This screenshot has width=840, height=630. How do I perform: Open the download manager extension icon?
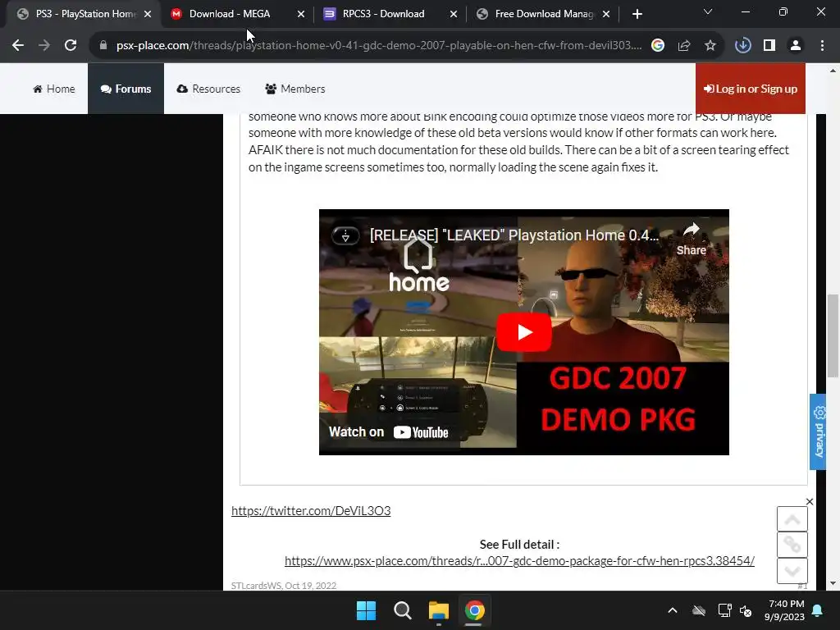click(x=742, y=46)
